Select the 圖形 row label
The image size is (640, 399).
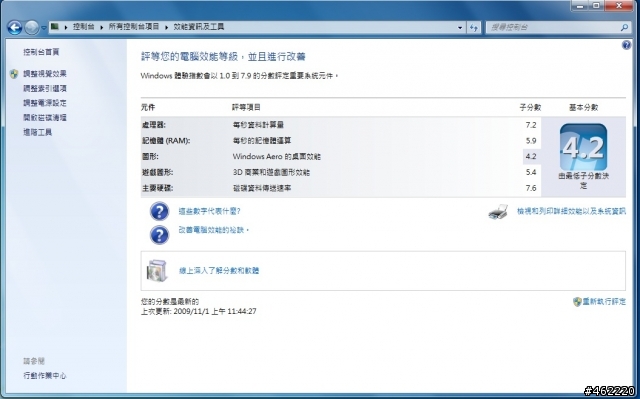pos(150,156)
